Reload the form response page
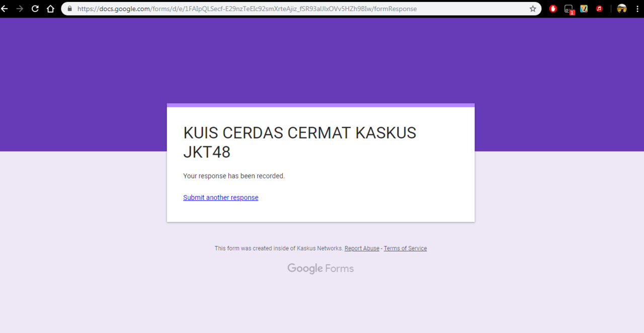Image resolution: width=644 pixels, height=333 pixels. pos(34,9)
